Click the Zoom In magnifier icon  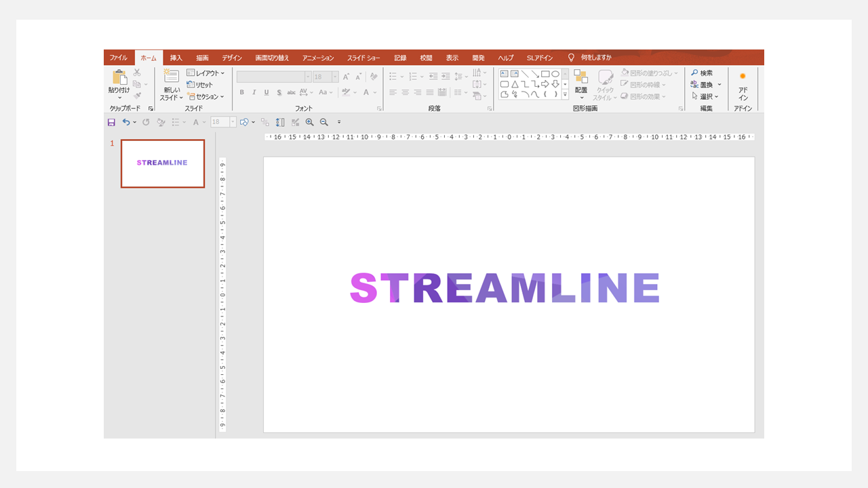[309, 122]
